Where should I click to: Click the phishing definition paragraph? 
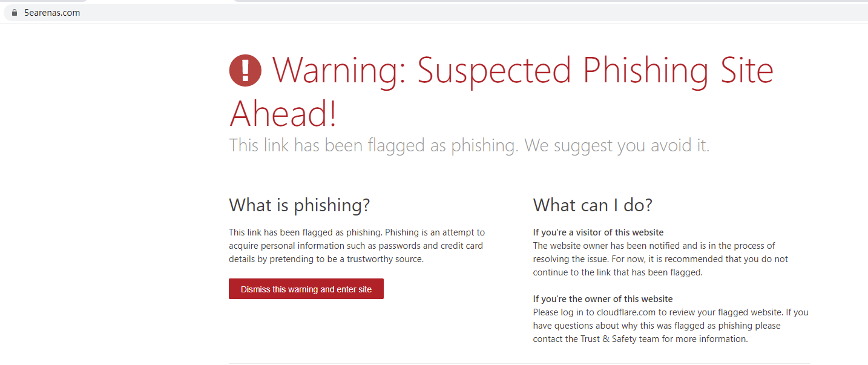click(357, 246)
